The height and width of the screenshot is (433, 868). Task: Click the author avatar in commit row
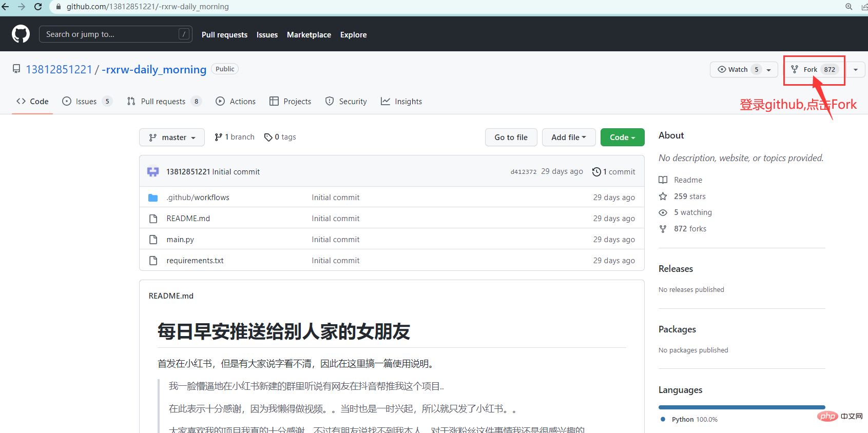pos(153,171)
